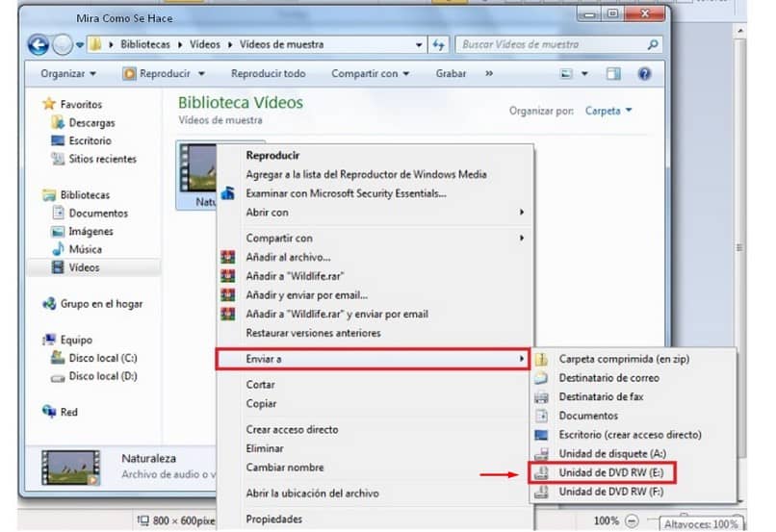The width and height of the screenshot is (776, 532).
Task: Click the refresh button beside address bar
Action: pos(438,45)
